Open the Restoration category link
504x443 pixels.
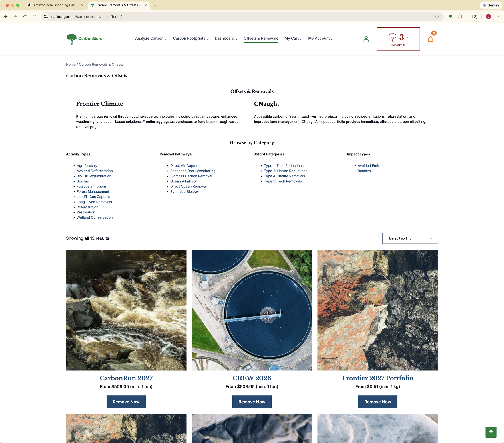click(x=86, y=212)
